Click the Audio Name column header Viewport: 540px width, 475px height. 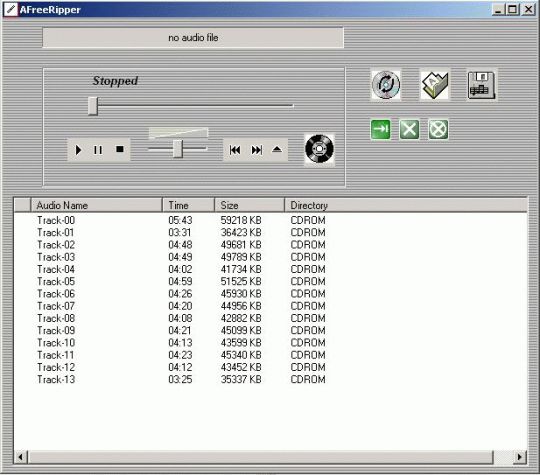(x=96, y=205)
